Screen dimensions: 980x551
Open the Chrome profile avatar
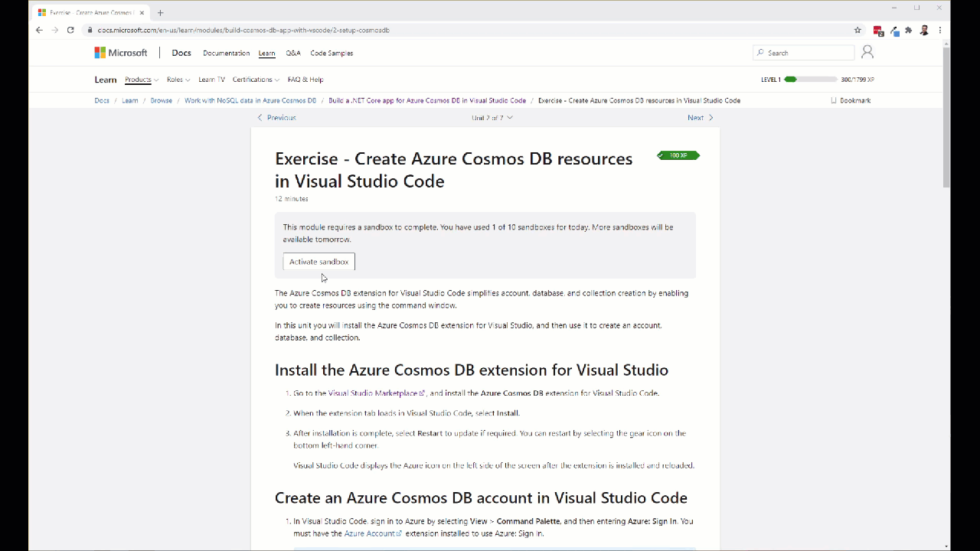[924, 30]
